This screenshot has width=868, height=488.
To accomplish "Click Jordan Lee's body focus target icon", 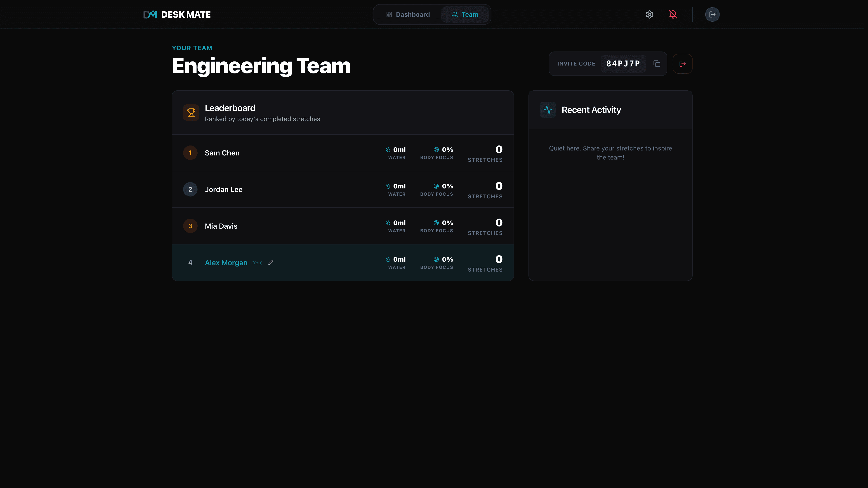I will pyautogui.click(x=436, y=186).
